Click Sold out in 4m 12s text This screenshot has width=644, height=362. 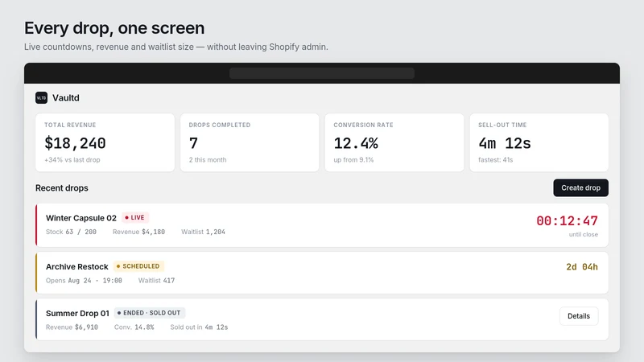199,327
